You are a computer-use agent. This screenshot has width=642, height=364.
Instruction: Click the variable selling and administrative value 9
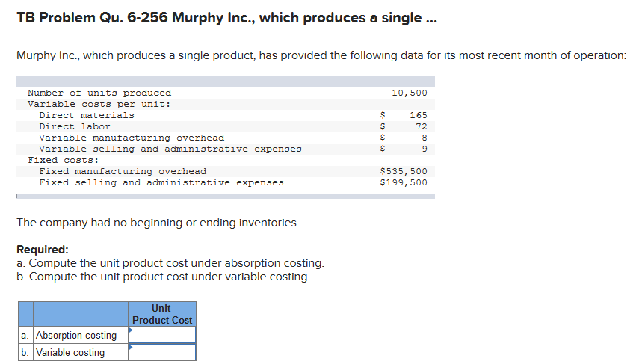point(425,149)
